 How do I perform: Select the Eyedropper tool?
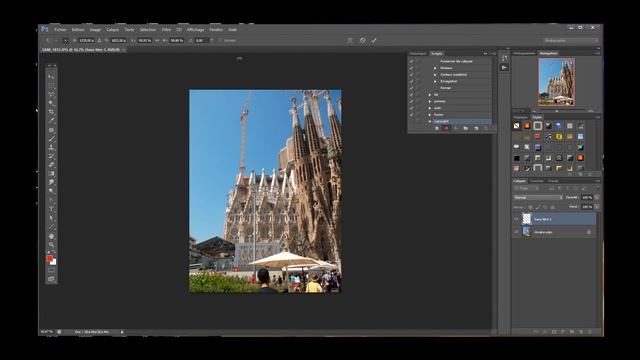click(x=51, y=121)
